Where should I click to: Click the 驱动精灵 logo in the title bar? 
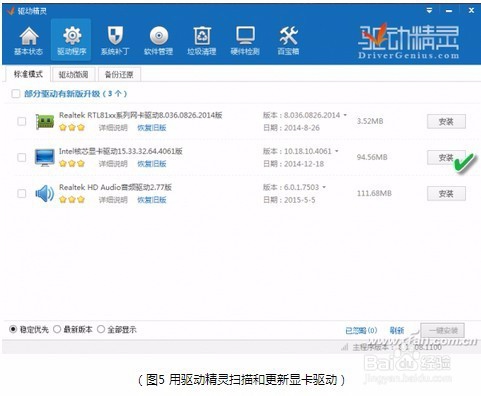(x=11, y=11)
